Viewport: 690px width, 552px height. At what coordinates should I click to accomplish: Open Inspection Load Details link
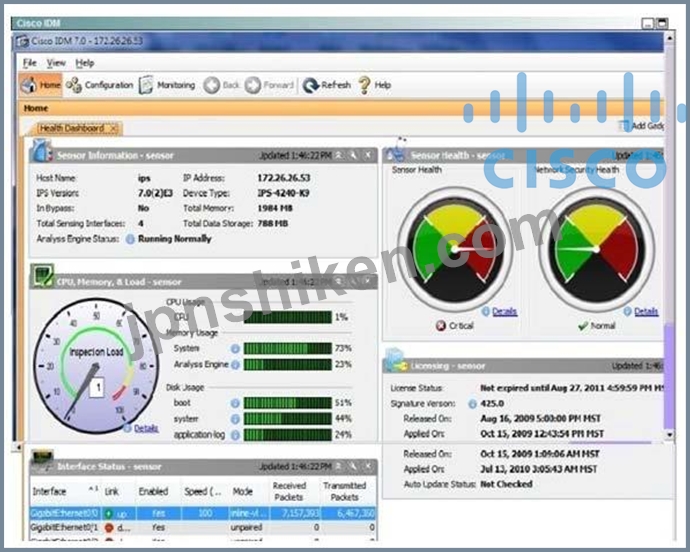point(146,428)
